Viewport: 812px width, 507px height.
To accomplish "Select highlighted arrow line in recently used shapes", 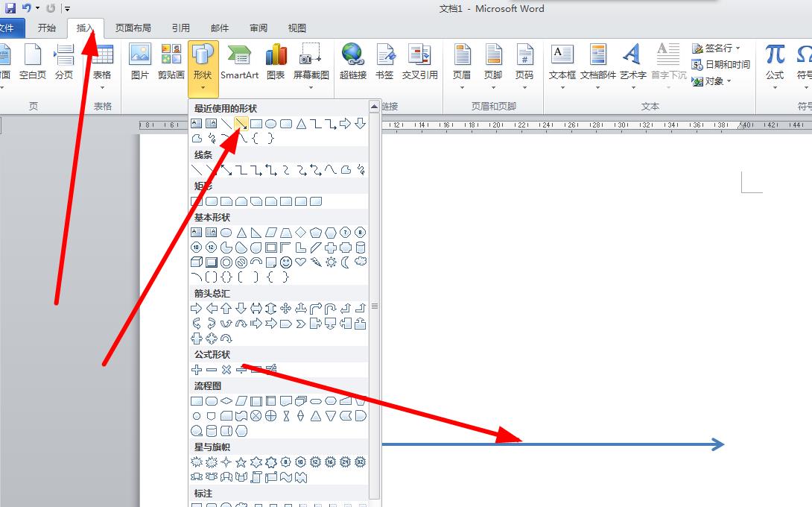I will pos(241,123).
